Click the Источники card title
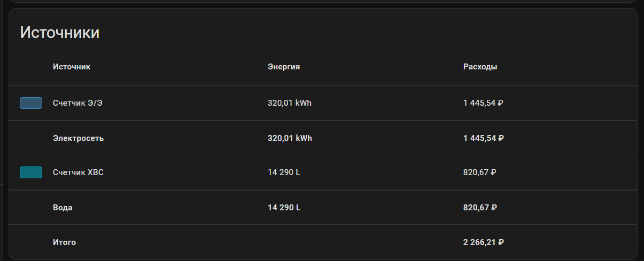The image size is (644, 261). 60,32
